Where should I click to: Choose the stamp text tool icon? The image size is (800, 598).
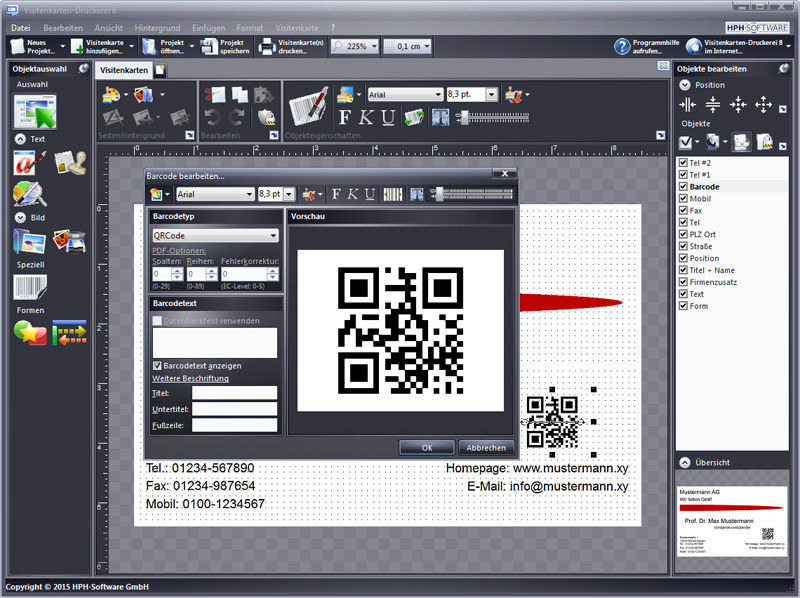click(x=70, y=163)
